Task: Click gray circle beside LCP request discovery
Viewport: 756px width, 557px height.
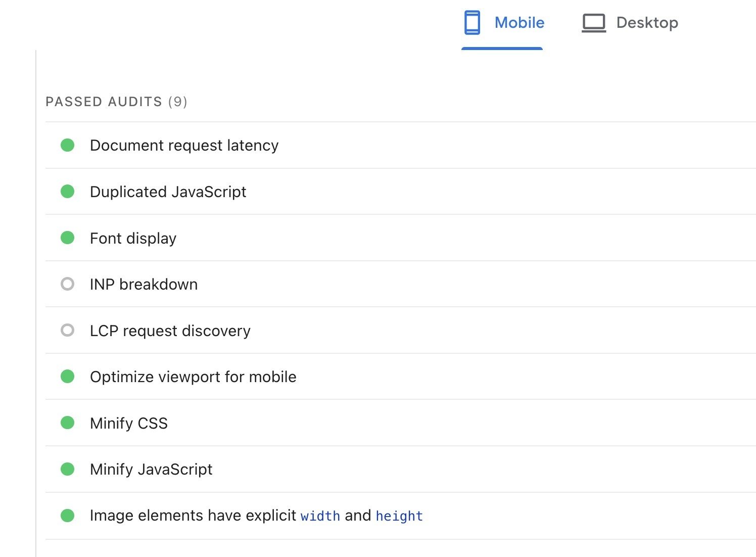Action: (x=67, y=330)
